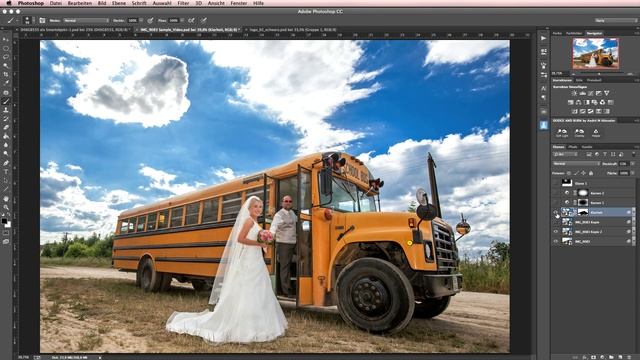Viewport: 640px width, 360px height.
Task: Open the Bearbeiten menu
Action: pyautogui.click(x=80, y=3)
